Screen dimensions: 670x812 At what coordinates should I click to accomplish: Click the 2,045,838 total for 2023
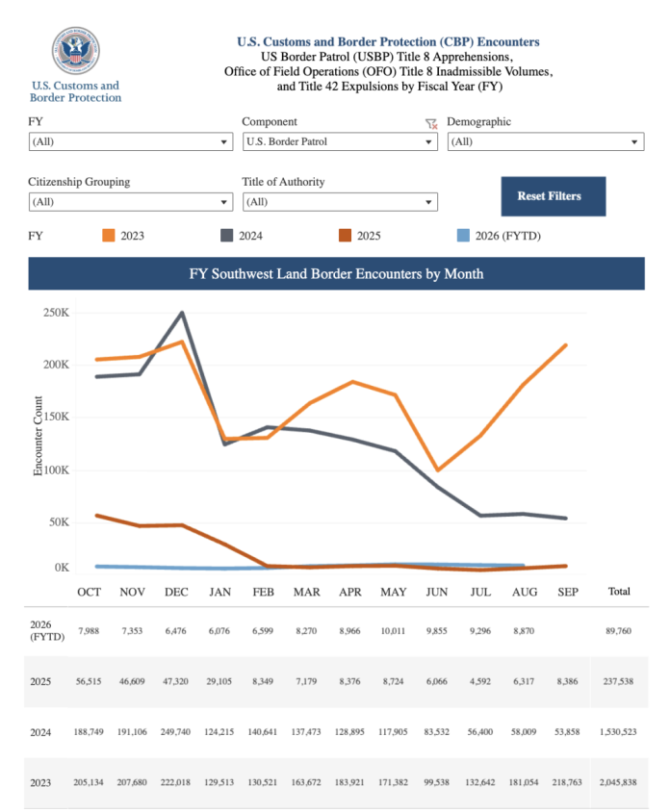coord(618,782)
